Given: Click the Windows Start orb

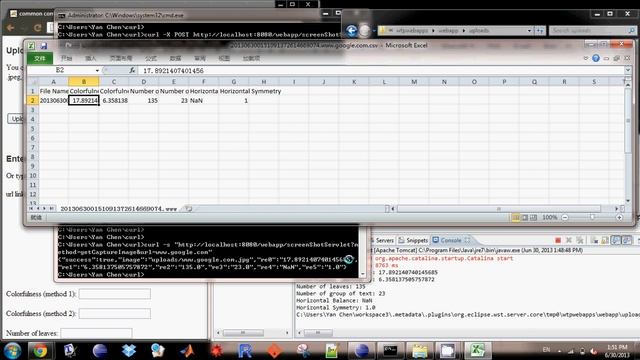Looking at the screenshot, I should point(12,351).
